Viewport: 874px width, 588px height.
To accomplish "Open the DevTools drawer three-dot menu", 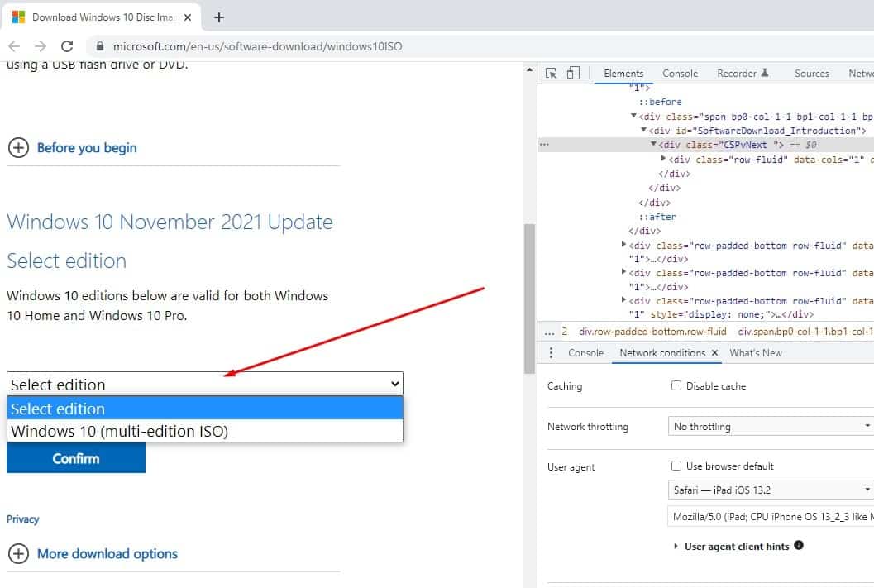I will (552, 353).
